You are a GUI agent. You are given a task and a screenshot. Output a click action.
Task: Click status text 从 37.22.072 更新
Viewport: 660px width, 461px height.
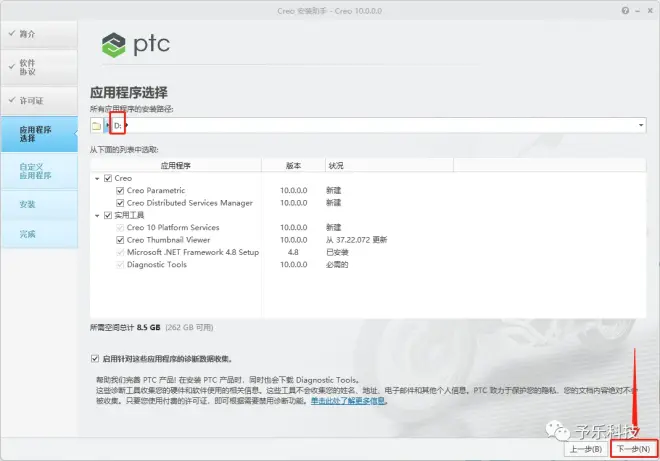(x=356, y=240)
